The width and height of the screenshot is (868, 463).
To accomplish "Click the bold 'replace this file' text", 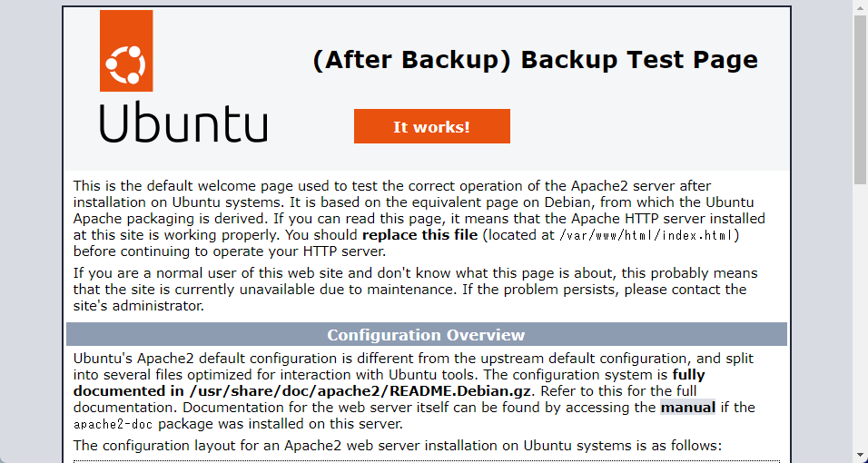I will tap(419, 235).
